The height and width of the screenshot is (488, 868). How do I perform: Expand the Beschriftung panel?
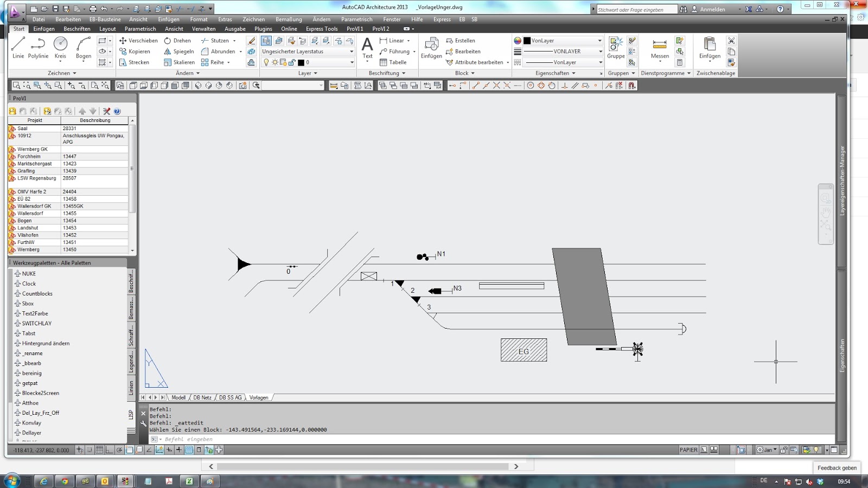(387, 73)
